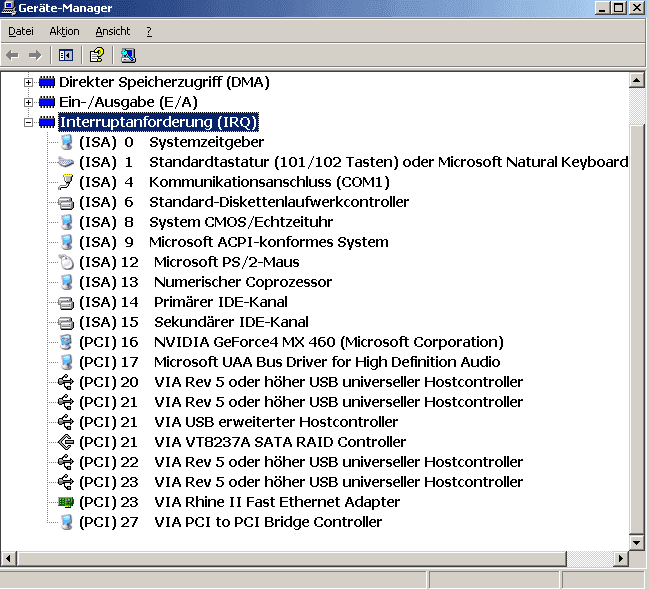Click the back arrow toolbar button
Viewport: 649px width, 590px height.
point(13,55)
